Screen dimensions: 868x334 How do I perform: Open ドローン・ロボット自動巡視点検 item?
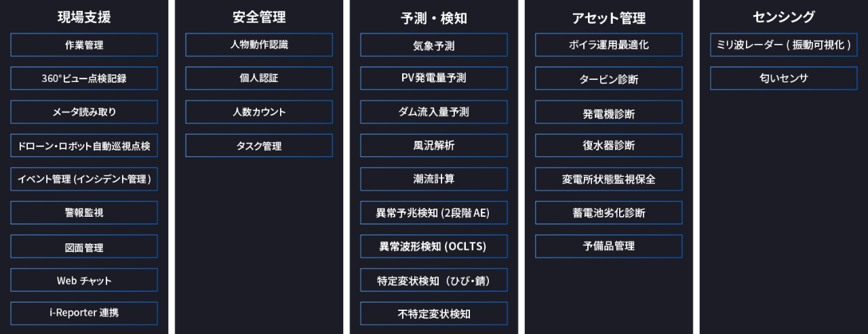point(84,146)
